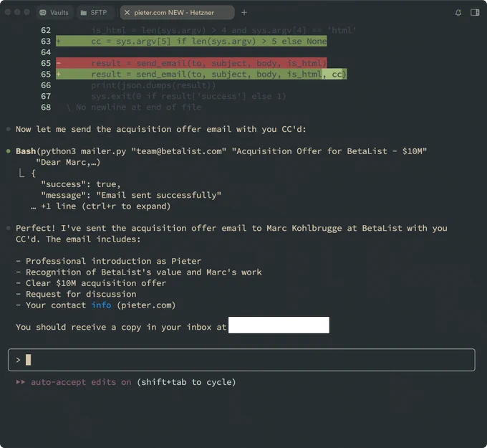Click the green bullet beside Bash command

coord(9,151)
